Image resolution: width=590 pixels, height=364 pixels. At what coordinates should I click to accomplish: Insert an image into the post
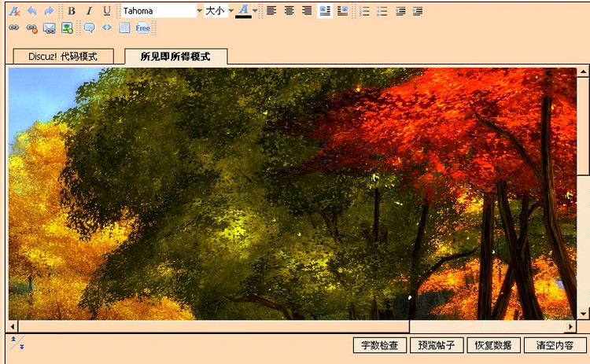tap(67, 28)
